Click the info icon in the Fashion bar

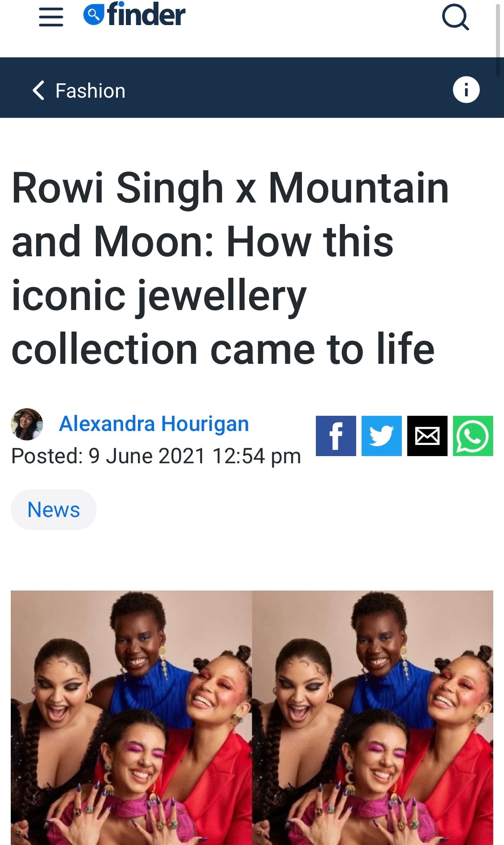[x=466, y=90]
